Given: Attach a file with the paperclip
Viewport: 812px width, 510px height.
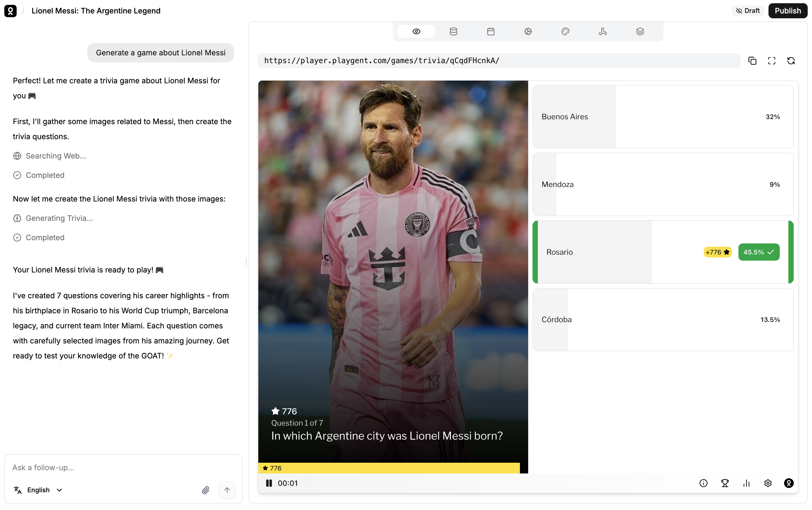Looking at the screenshot, I should point(206,490).
